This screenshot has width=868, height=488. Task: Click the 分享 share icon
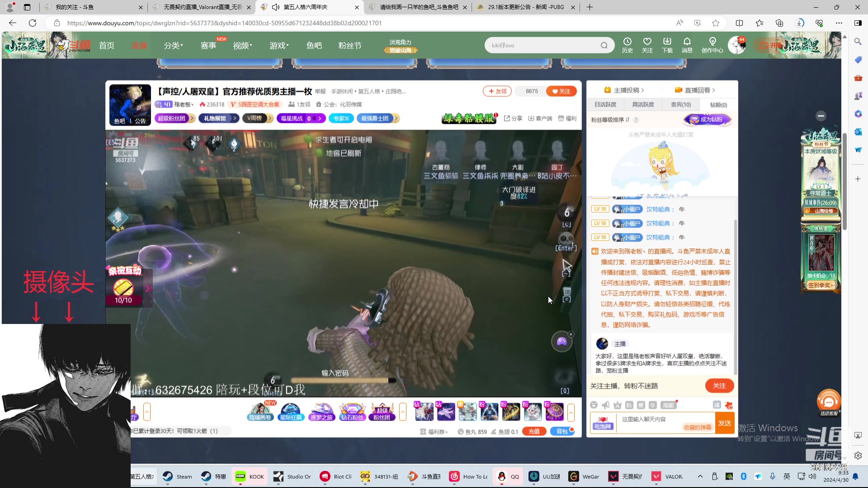click(x=513, y=118)
